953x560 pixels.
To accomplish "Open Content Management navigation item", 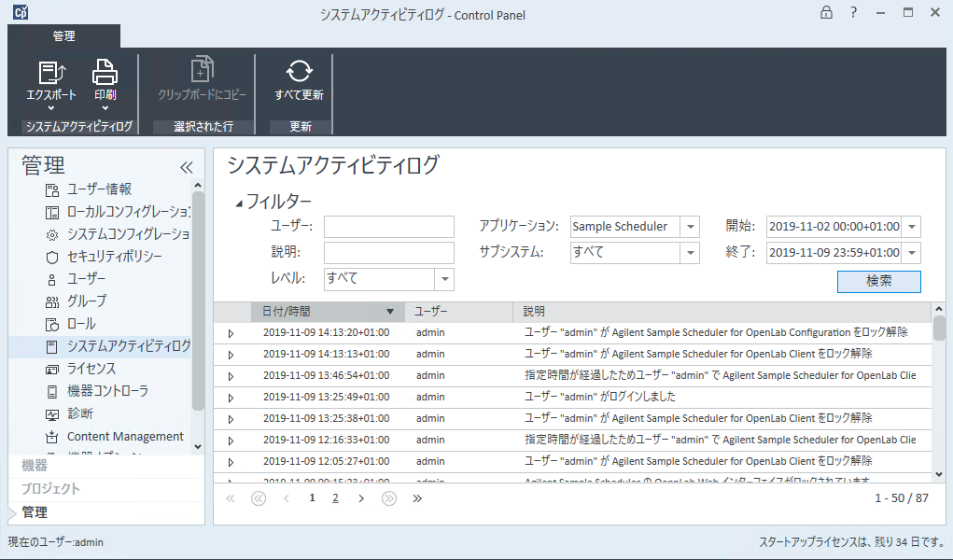I will [114, 436].
